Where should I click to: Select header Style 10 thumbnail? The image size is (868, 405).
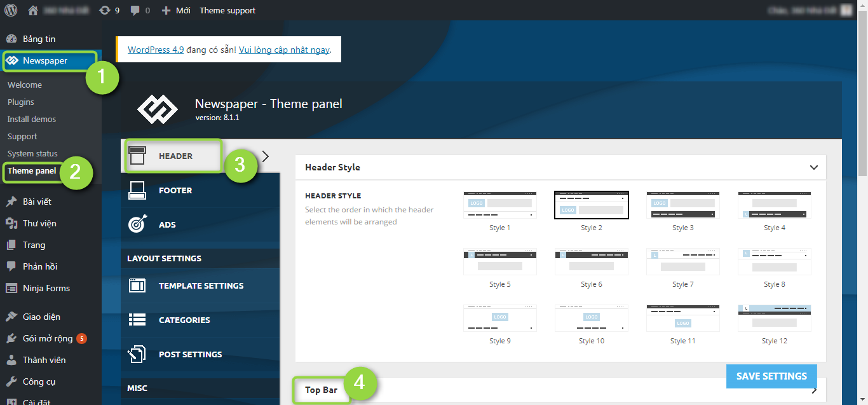[x=592, y=318]
